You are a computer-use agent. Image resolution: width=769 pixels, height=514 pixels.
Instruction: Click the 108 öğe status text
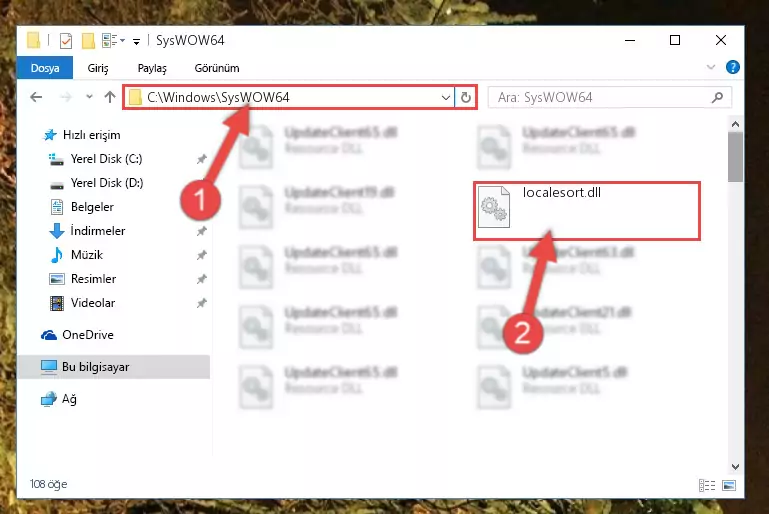point(49,484)
